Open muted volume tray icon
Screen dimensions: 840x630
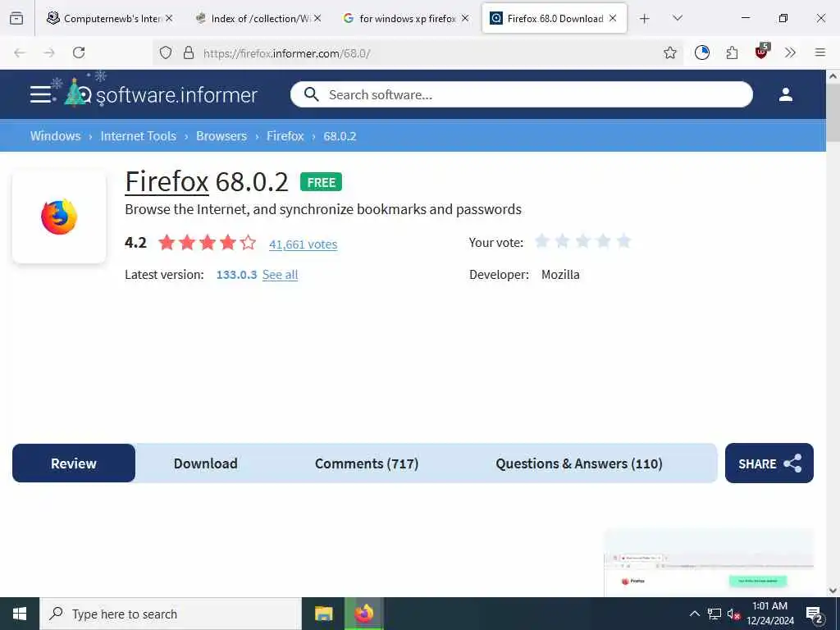pos(734,614)
